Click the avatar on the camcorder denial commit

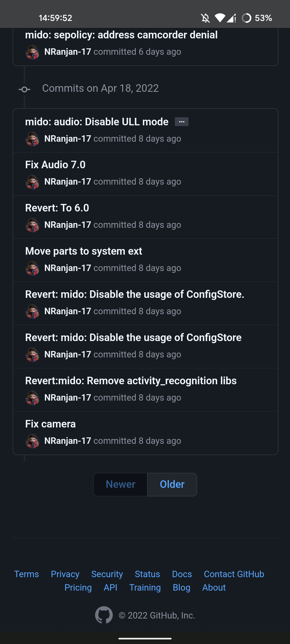coord(33,52)
